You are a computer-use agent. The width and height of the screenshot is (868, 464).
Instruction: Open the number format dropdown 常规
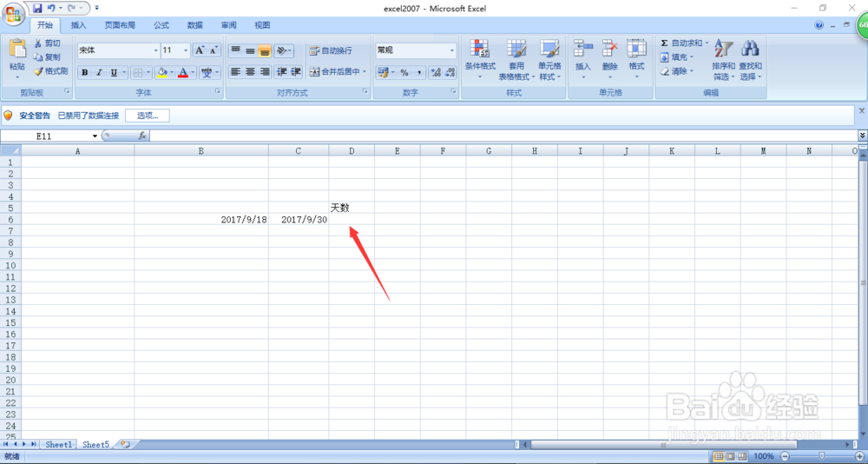pyautogui.click(x=451, y=50)
